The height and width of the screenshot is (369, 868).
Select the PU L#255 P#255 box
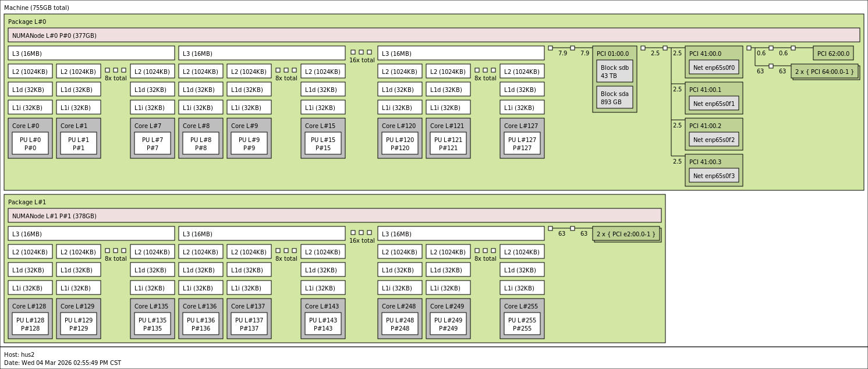[522, 324]
